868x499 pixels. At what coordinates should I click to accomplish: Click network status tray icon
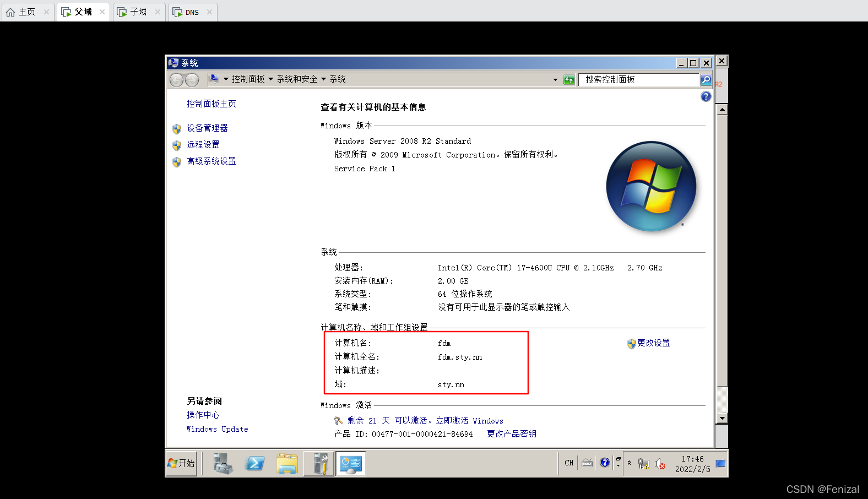click(x=643, y=464)
